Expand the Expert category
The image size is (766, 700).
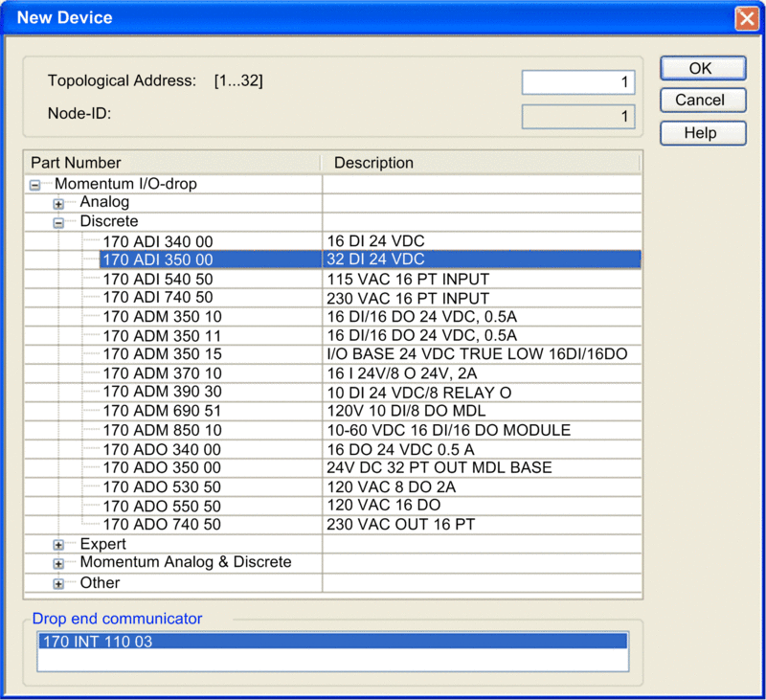(58, 545)
